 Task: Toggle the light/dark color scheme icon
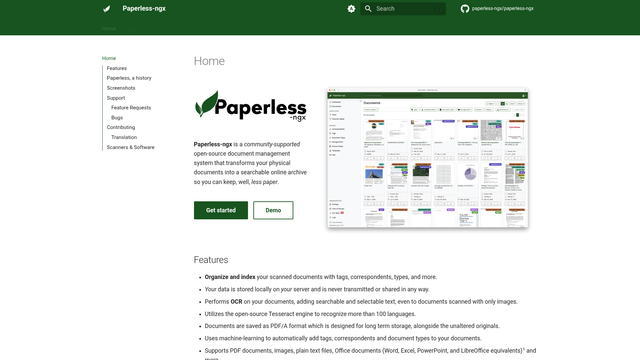351,9
